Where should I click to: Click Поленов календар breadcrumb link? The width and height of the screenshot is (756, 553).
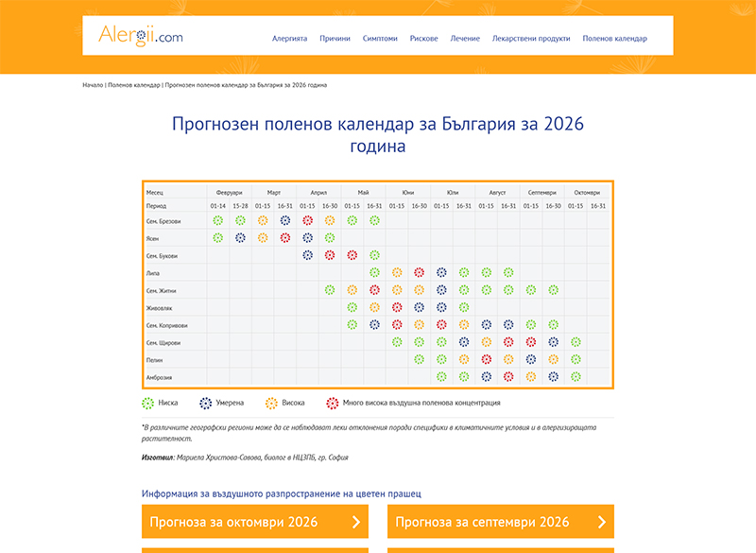point(133,85)
